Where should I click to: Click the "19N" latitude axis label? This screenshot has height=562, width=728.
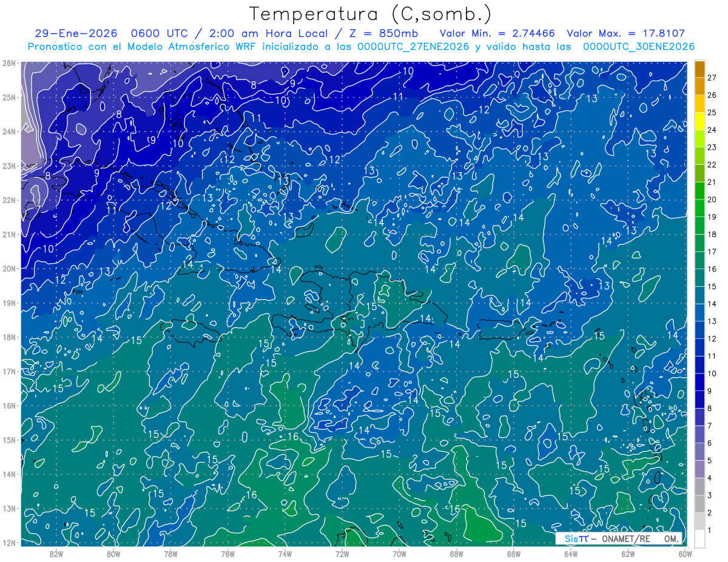click(9, 303)
